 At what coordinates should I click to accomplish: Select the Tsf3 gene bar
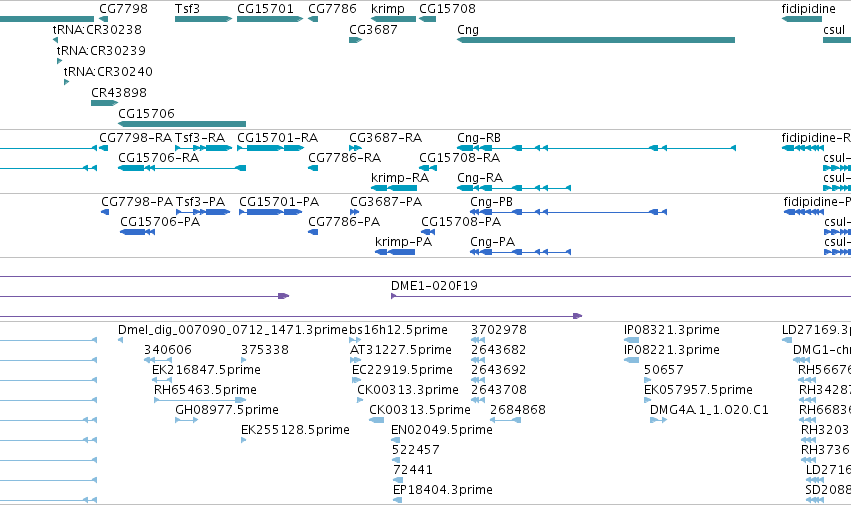pyautogui.click(x=204, y=19)
